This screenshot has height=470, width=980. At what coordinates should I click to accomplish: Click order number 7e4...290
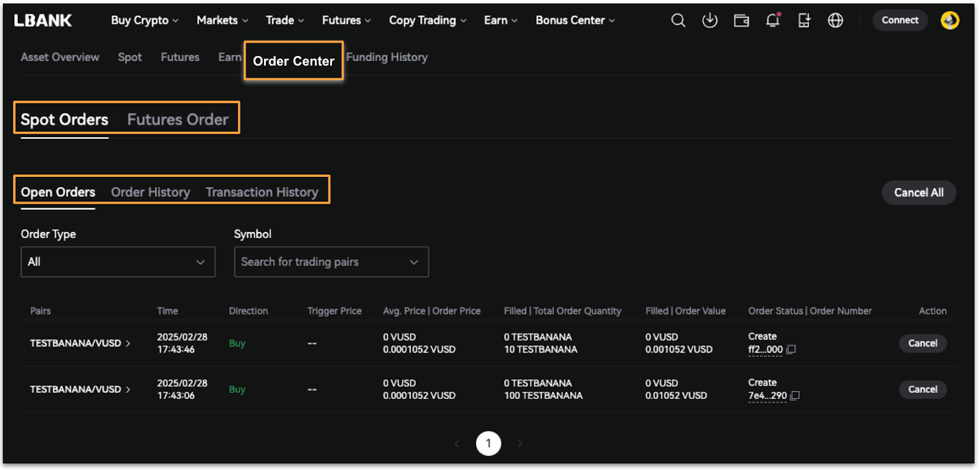[767, 396]
